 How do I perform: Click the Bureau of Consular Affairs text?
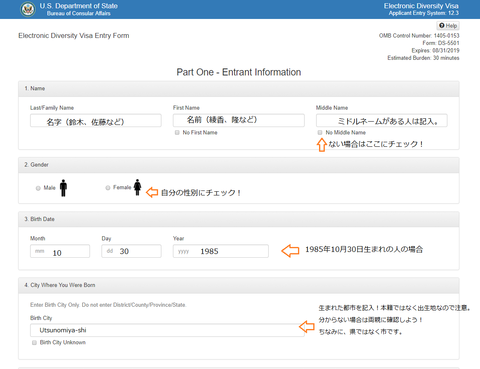click(79, 13)
